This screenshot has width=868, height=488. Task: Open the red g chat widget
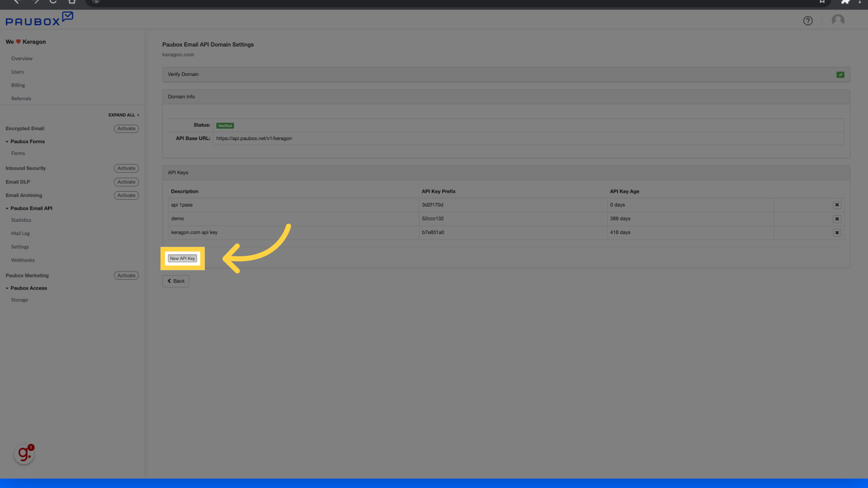(x=24, y=454)
